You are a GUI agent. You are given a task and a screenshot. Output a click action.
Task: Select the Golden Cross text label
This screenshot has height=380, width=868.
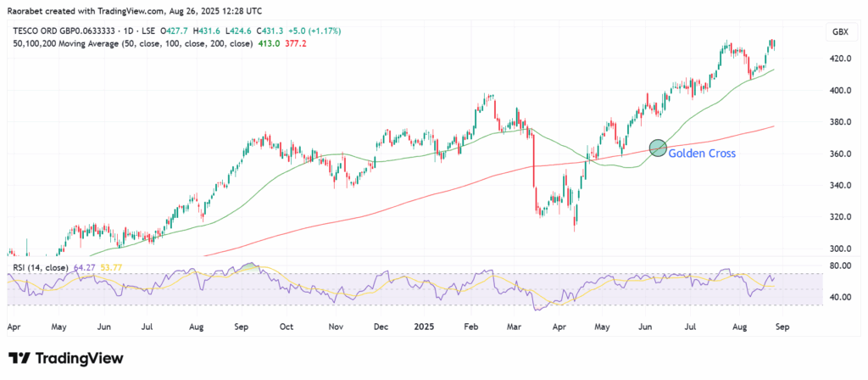click(701, 154)
